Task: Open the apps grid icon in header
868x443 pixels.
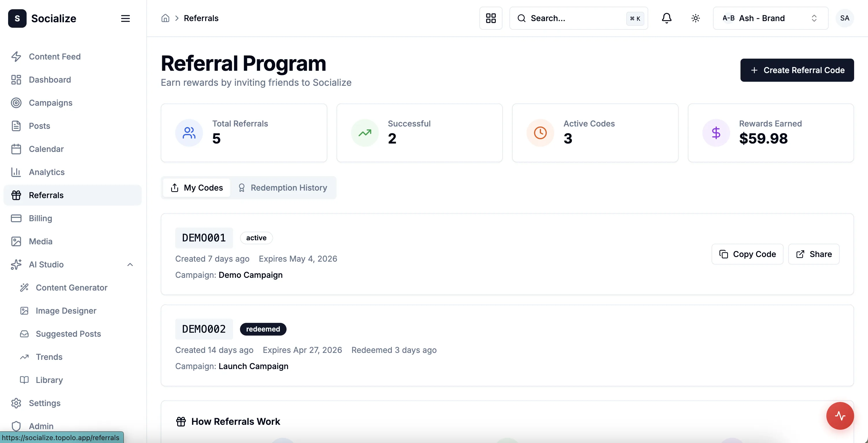Action: point(491,18)
